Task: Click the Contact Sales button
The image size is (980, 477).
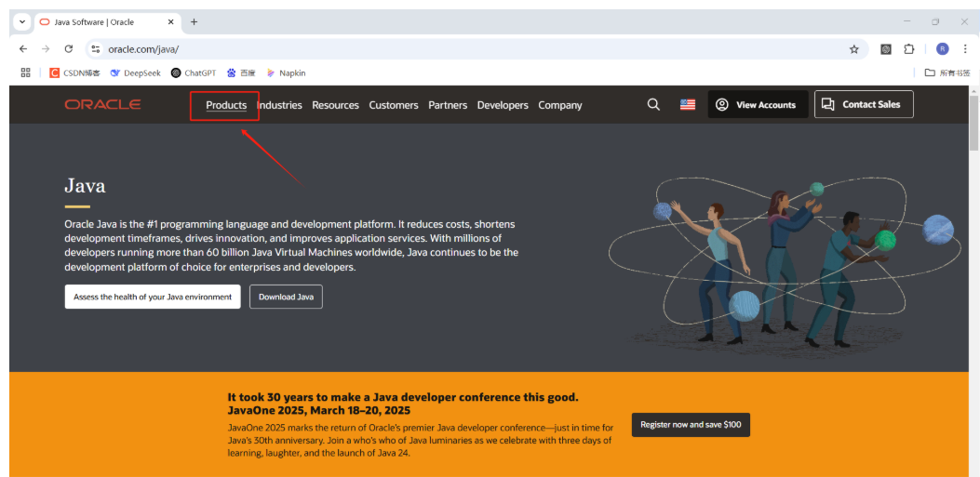Action: click(x=864, y=104)
